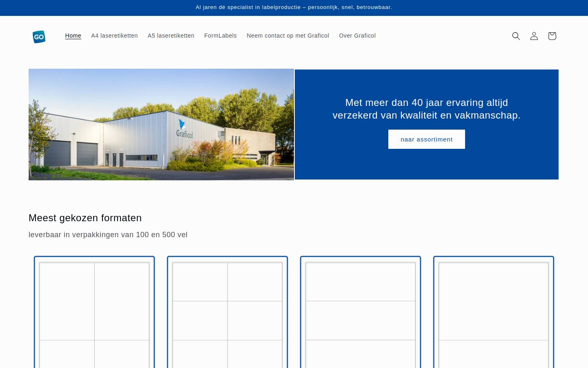Open the single-column sheet with three visible rows

coord(361,312)
